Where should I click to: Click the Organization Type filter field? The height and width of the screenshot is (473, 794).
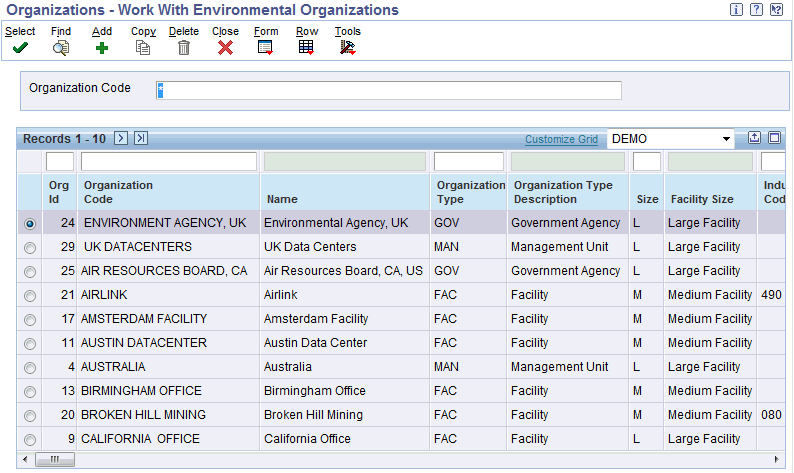click(x=469, y=162)
